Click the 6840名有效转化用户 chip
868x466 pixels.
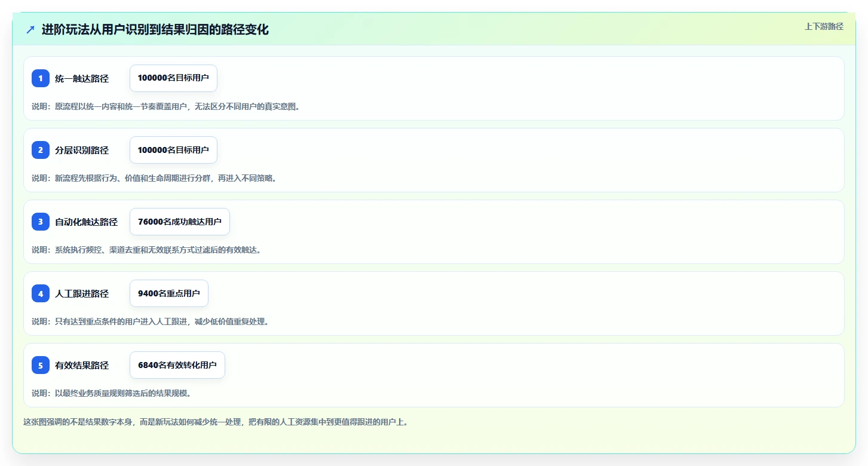177,365
